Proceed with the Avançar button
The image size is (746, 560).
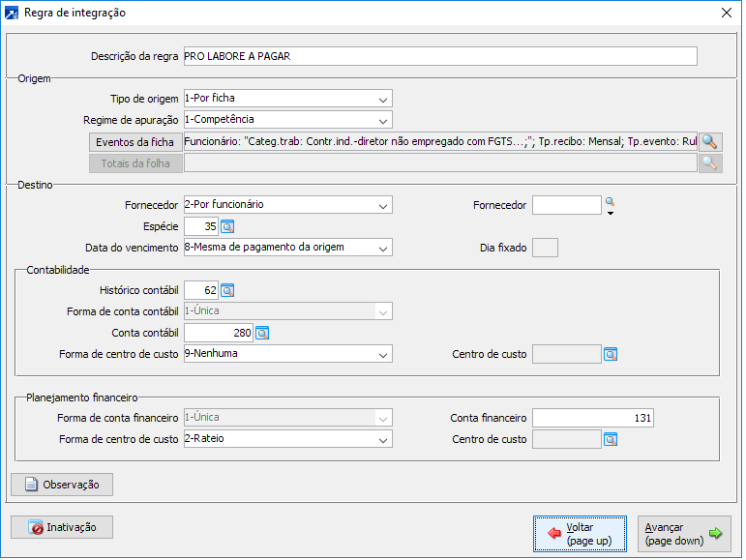(x=684, y=534)
